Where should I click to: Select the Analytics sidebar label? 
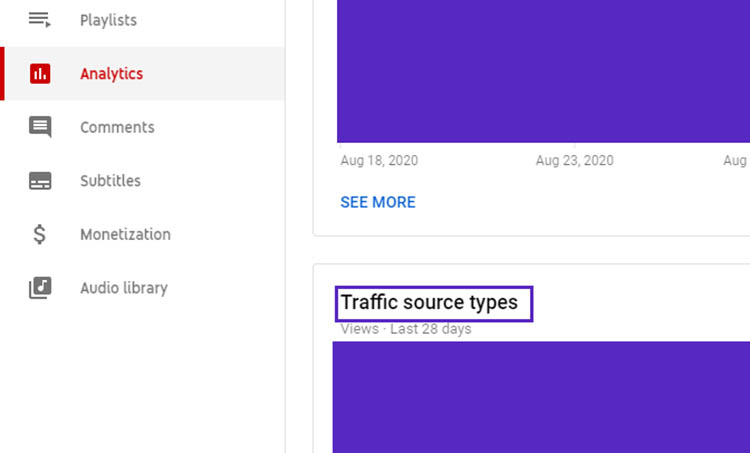[x=111, y=74]
